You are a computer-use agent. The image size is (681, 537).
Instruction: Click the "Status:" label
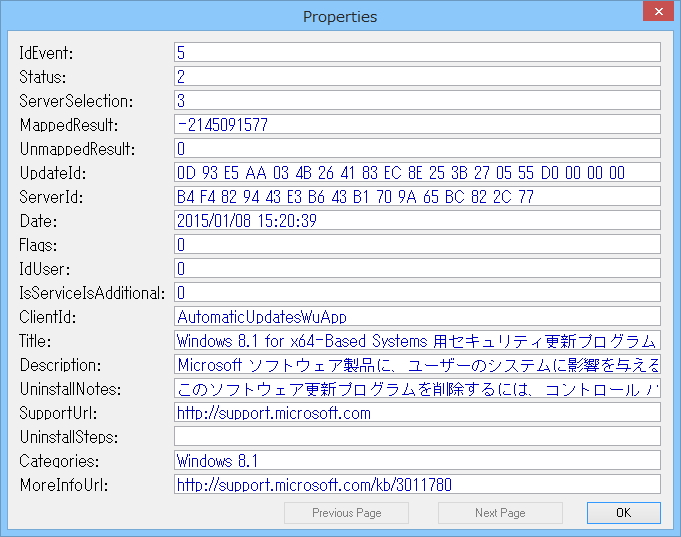(x=43, y=77)
